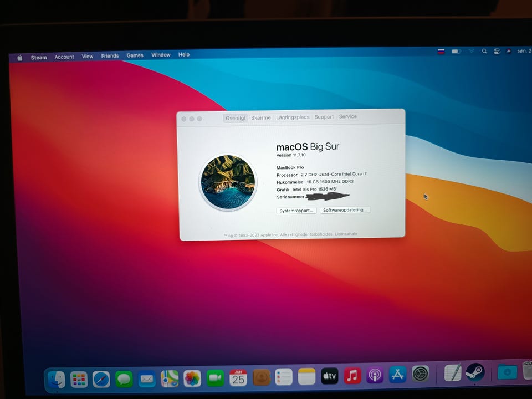
Task: Close the About This Mac window
Action: point(184,119)
